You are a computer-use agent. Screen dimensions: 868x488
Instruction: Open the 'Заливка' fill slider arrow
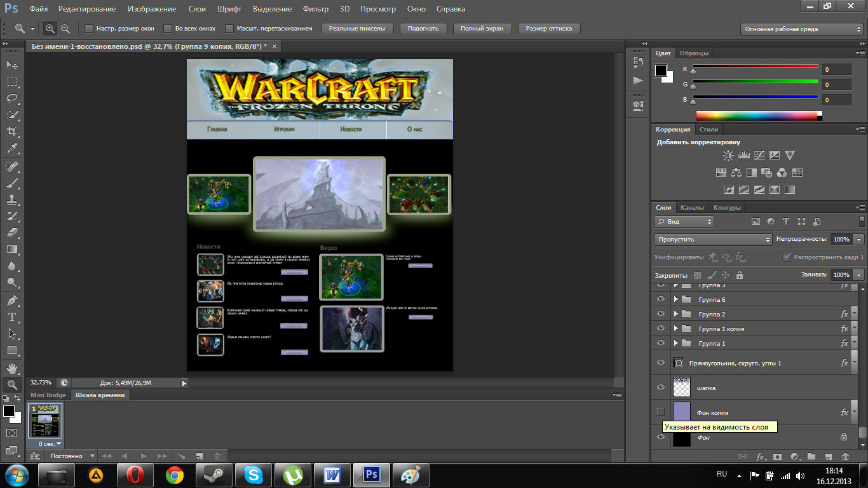[x=859, y=274]
